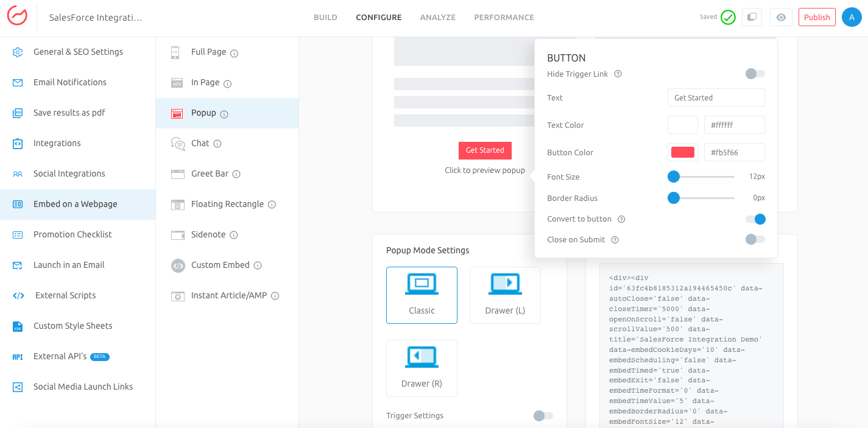Click the info icon next to Full Page

pyautogui.click(x=235, y=53)
